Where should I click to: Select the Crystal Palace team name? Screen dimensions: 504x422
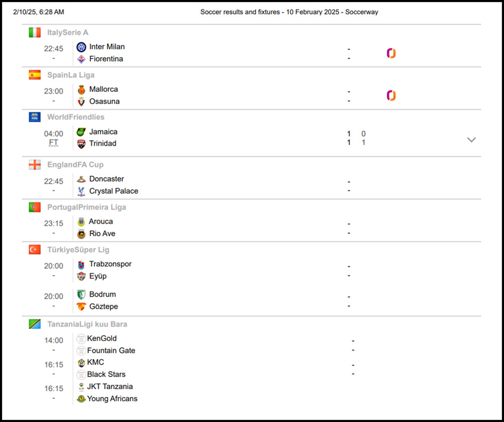(x=113, y=191)
